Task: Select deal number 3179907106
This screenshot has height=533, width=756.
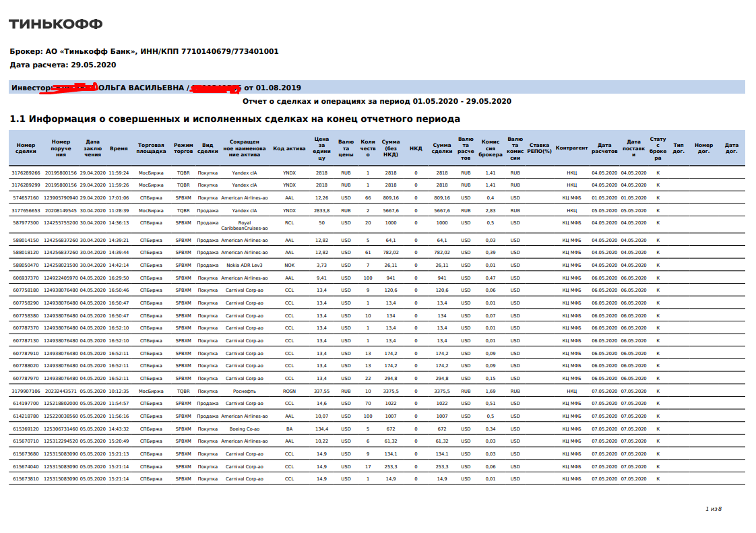Action: pyautogui.click(x=26, y=391)
